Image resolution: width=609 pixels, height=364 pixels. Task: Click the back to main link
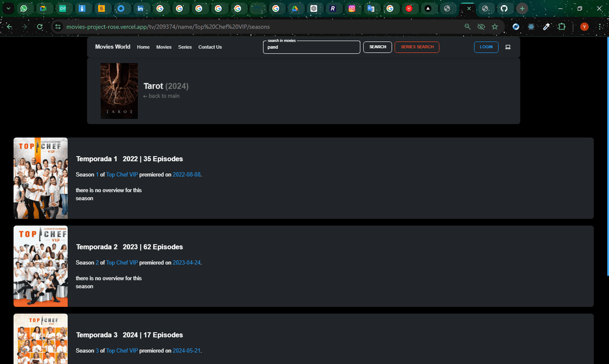click(x=161, y=96)
